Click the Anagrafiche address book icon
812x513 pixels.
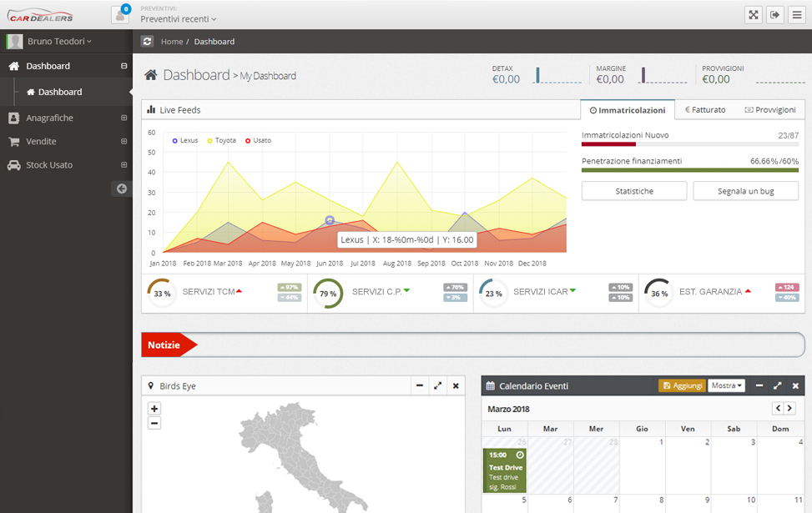click(14, 118)
